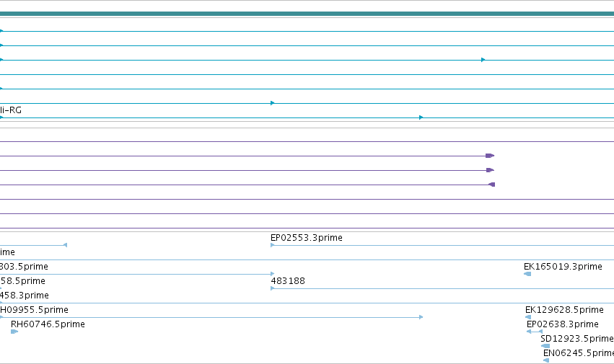Select the EP02553.3prime feature label
614x364 pixels.
click(x=306, y=238)
